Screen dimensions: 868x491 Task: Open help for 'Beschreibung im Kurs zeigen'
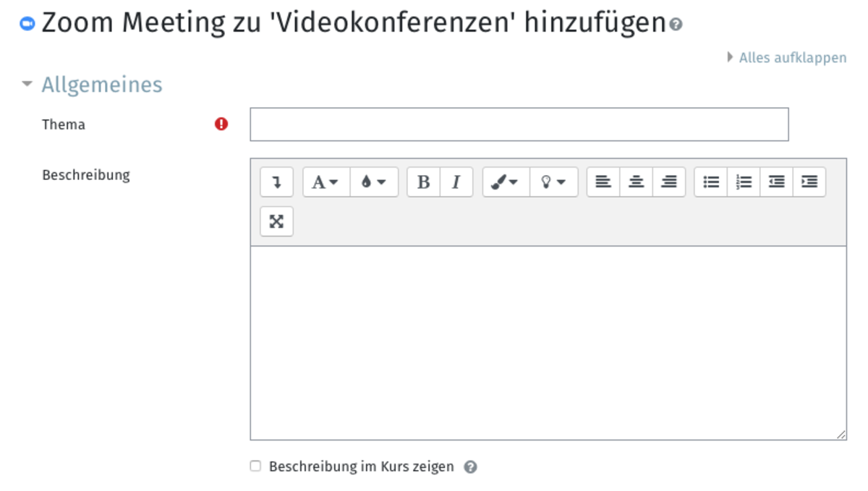point(470,467)
